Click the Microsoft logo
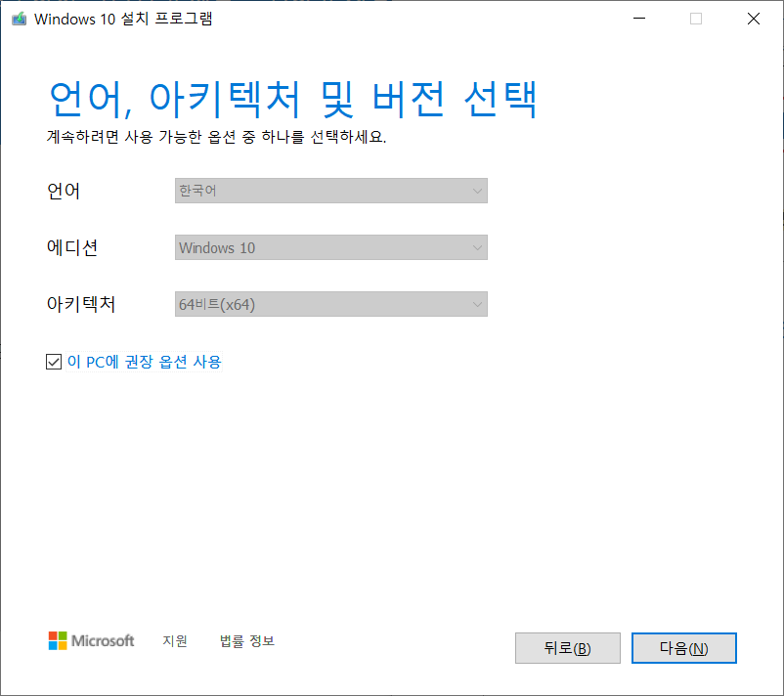This screenshot has width=784, height=696. coord(91,641)
